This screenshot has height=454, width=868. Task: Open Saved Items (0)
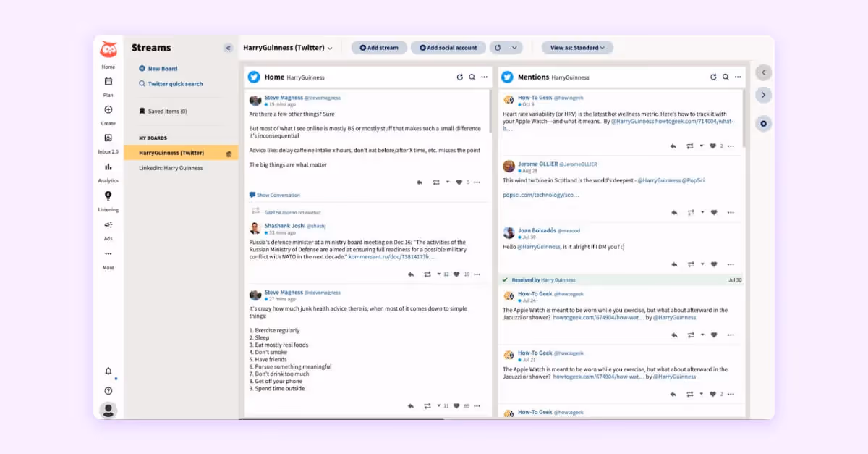click(163, 112)
